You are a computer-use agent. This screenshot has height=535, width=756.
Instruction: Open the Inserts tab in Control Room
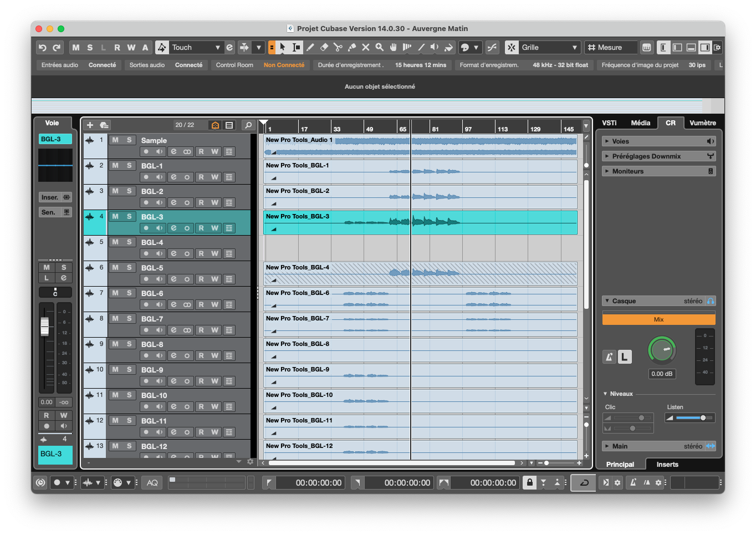[x=667, y=464]
